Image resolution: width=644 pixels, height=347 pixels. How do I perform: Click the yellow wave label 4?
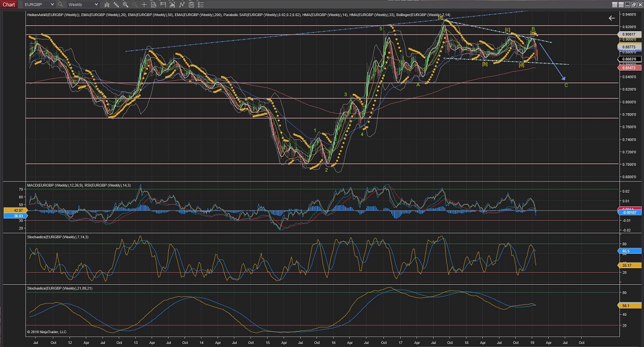[362, 134]
